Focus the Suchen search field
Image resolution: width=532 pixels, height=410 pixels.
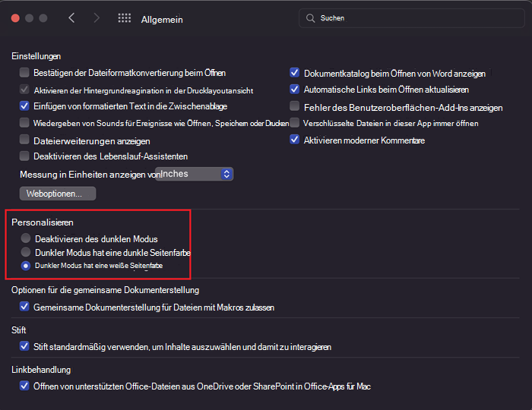412,18
